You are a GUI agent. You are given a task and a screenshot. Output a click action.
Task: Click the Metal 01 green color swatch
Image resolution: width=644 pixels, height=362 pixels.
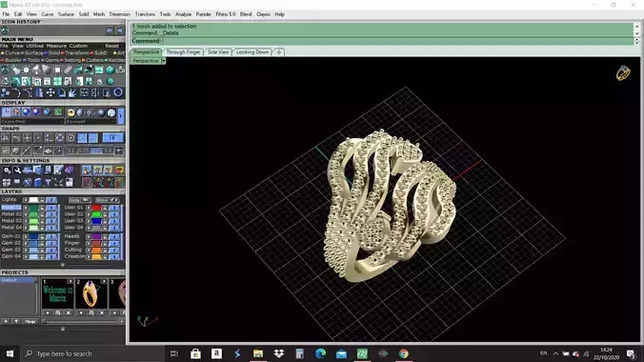[x=33, y=208]
